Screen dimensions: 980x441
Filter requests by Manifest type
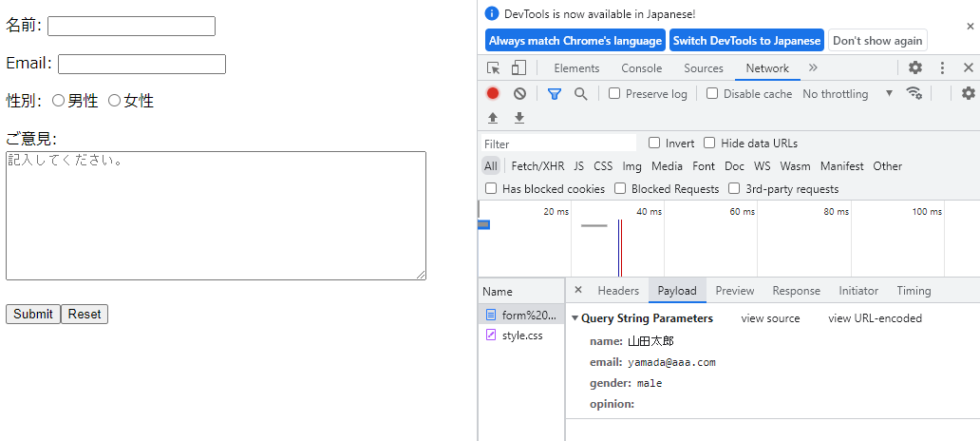coord(842,165)
